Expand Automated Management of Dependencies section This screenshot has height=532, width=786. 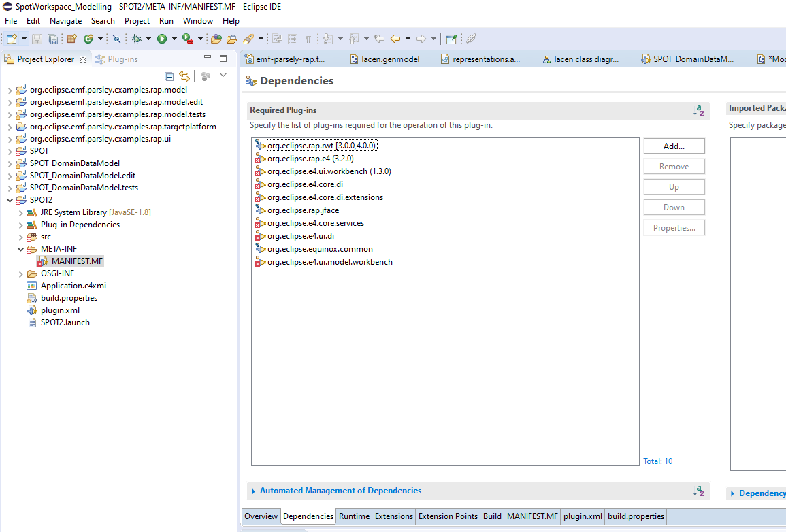253,491
